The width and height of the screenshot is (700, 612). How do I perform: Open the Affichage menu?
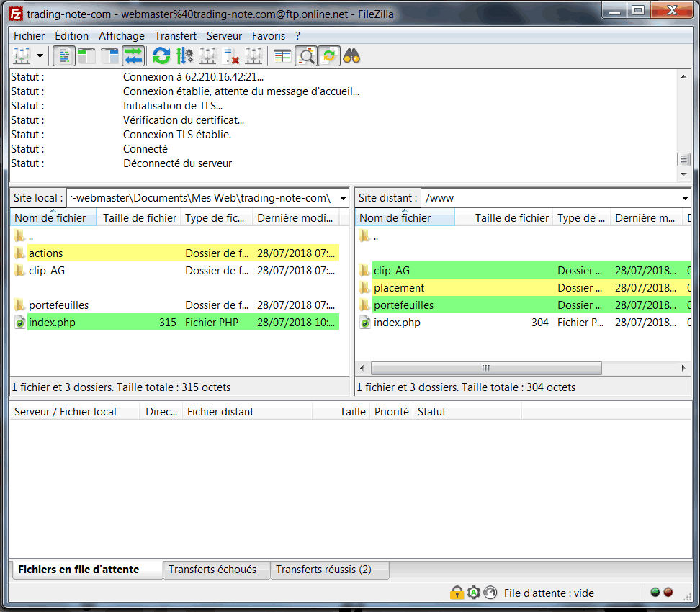(x=122, y=36)
